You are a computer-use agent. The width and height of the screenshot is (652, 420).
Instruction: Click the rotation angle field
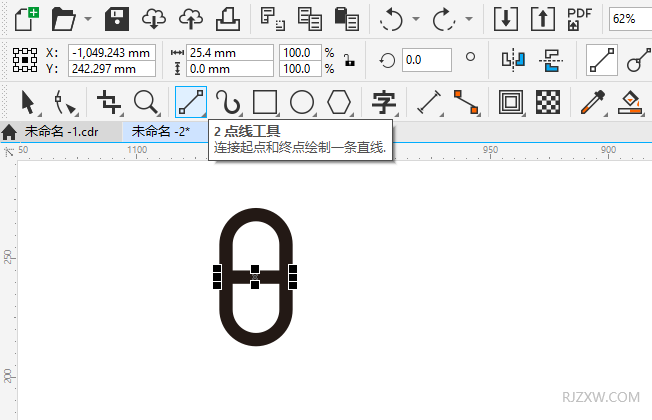click(x=427, y=60)
